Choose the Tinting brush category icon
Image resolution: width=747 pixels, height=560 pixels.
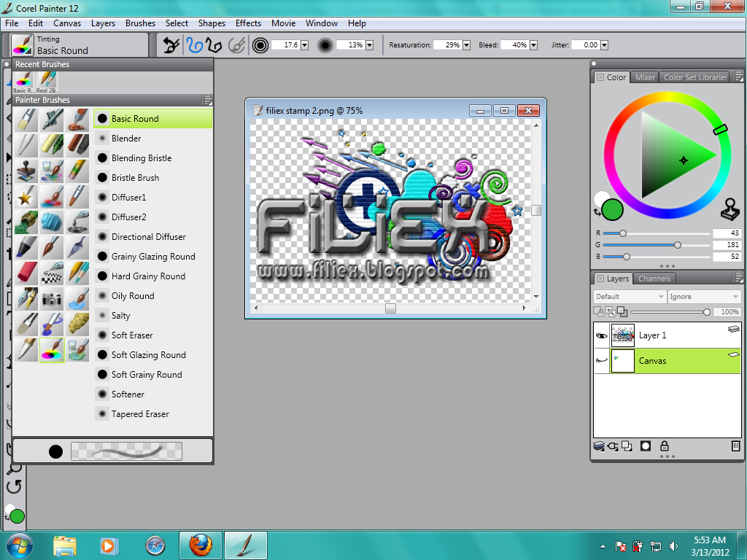[x=52, y=351]
